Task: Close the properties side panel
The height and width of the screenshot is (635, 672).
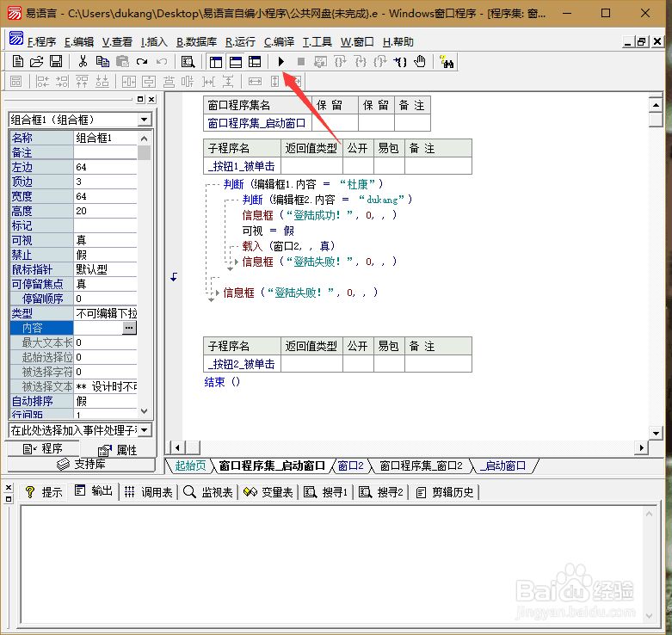Action: point(151,100)
